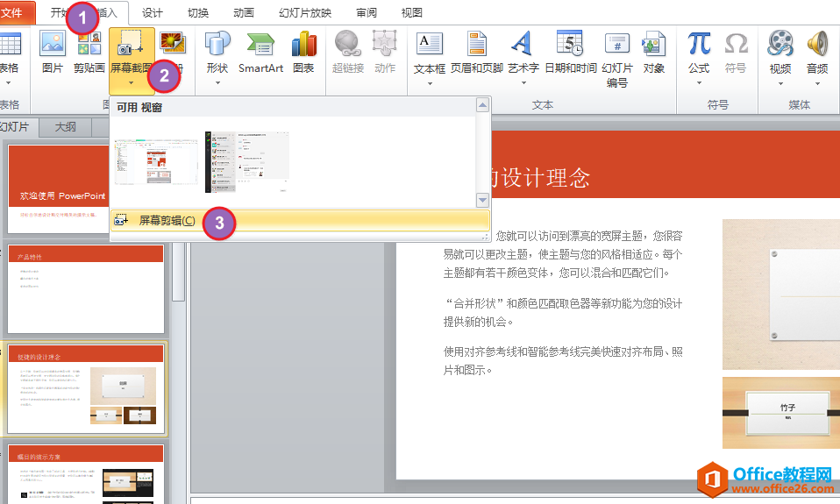This screenshot has height=504, width=840.
Task: Click the 超链接 hyperlink icon
Action: coord(348,44)
